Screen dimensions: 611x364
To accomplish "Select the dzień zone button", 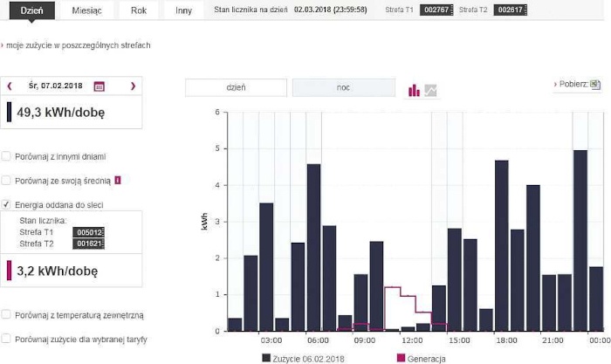I will point(237,87).
